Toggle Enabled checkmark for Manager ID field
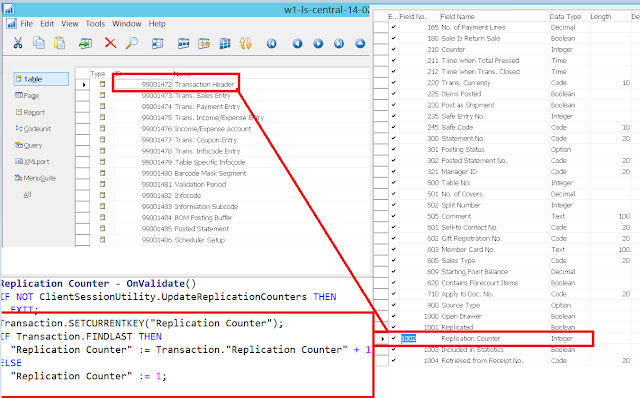 point(393,171)
